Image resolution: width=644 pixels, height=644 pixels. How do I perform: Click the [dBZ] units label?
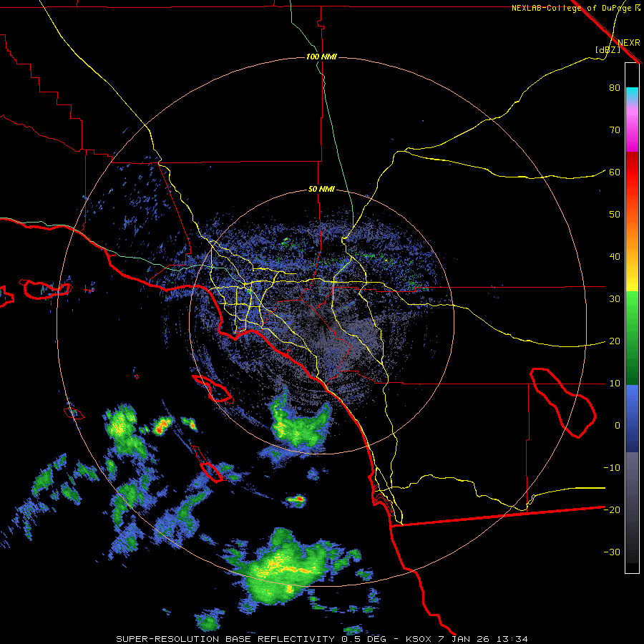coord(608,49)
